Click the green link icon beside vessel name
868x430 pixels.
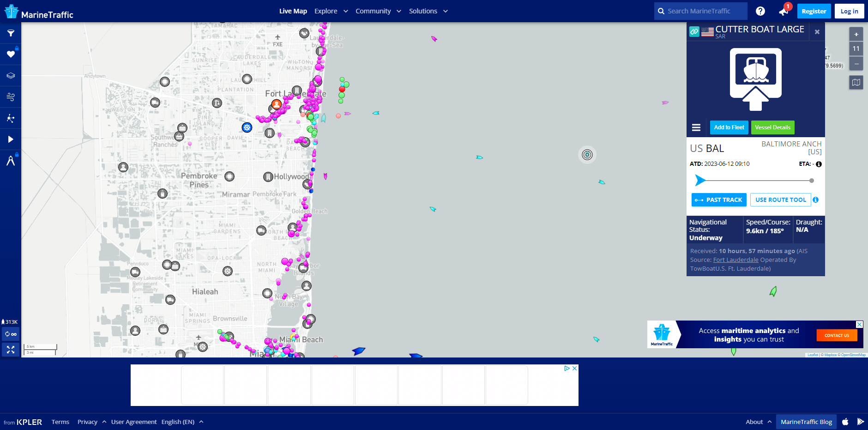(x=694, y=32)
